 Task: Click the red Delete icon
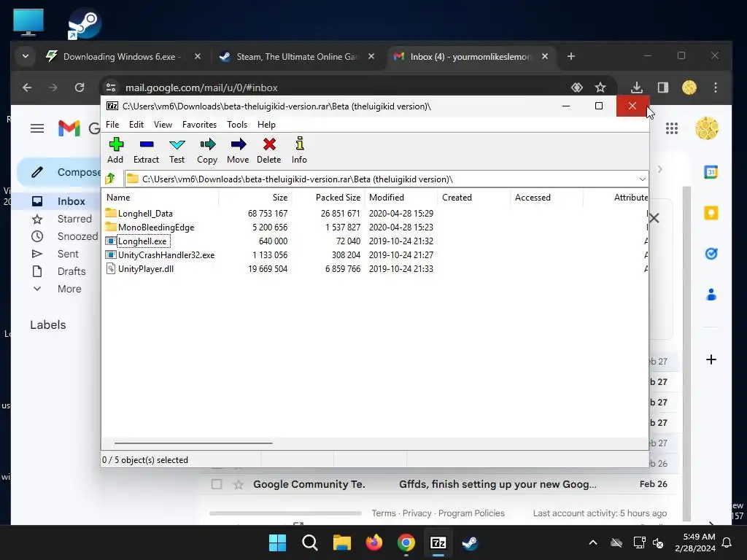pyautogui.click(x=269, y=150)
